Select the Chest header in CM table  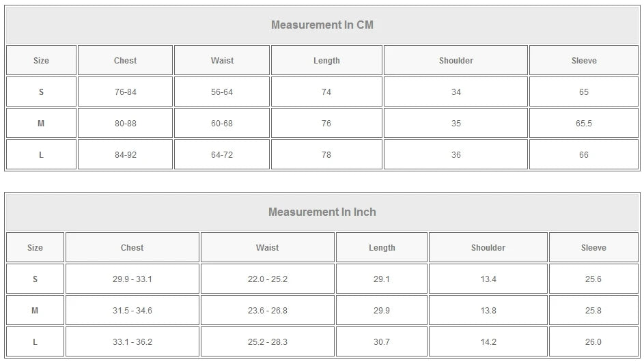(x=125, y=60)
